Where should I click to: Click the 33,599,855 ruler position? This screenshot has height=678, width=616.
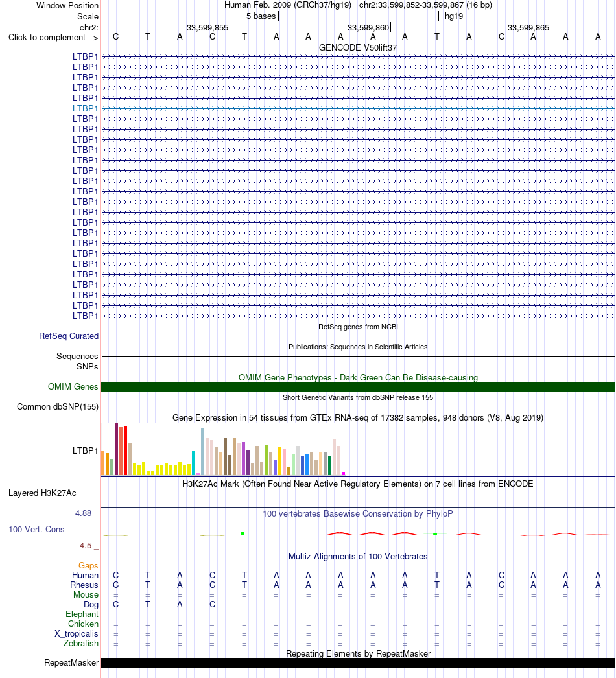pyautogui.click(x=207, y=28)
